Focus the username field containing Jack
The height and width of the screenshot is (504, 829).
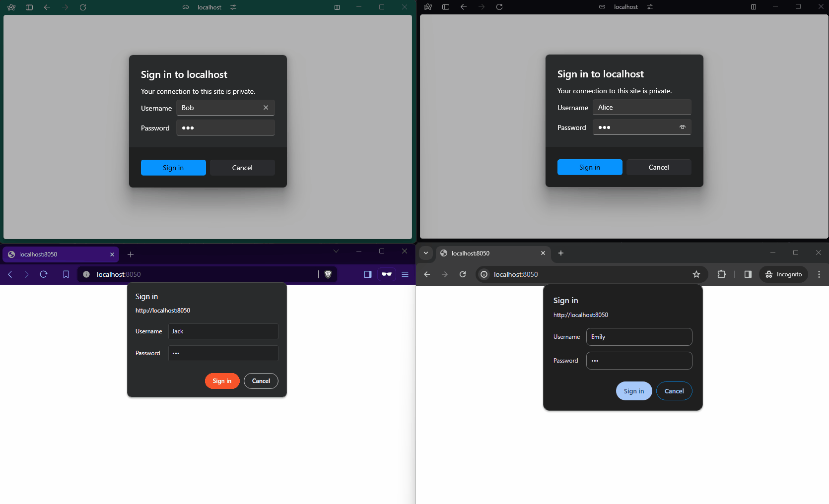223,331
